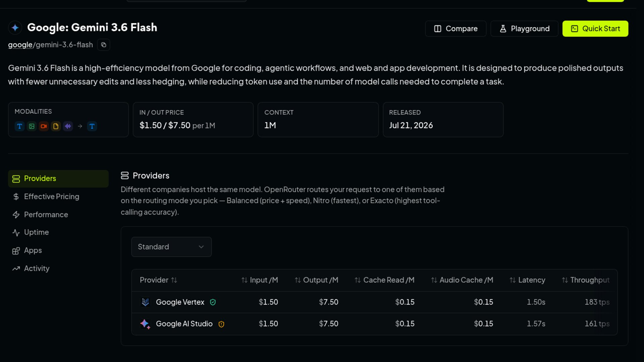
Task: Open the google author link
Action: [20, 45]
